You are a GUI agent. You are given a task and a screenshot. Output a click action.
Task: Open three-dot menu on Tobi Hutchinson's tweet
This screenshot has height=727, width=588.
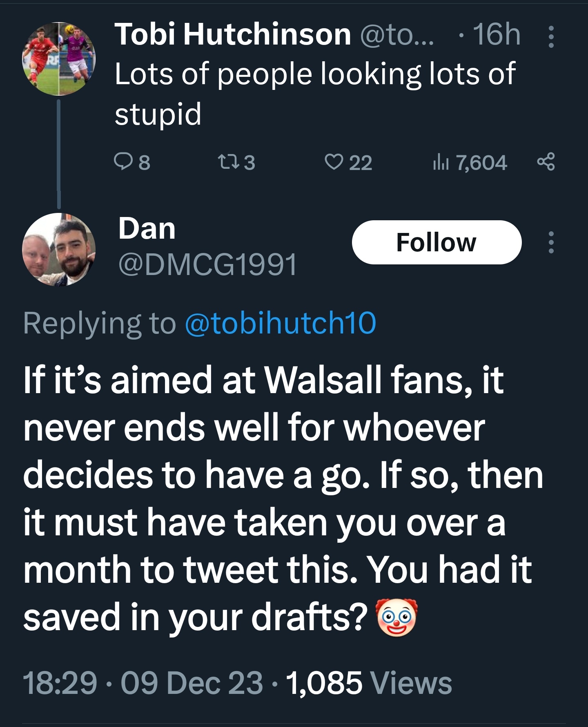(x=551, y=36)
